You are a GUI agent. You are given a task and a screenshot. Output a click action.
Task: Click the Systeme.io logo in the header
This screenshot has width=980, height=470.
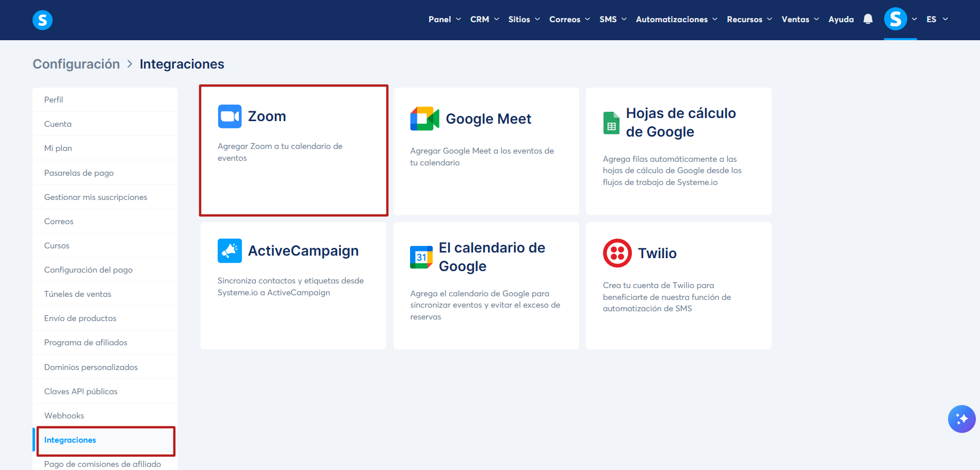point(42,20)
